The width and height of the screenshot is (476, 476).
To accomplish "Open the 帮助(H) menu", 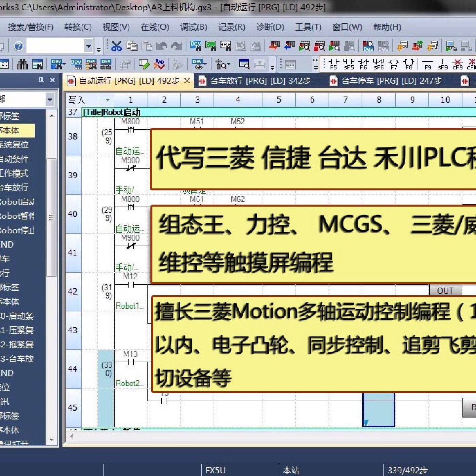I will point(387,27).
